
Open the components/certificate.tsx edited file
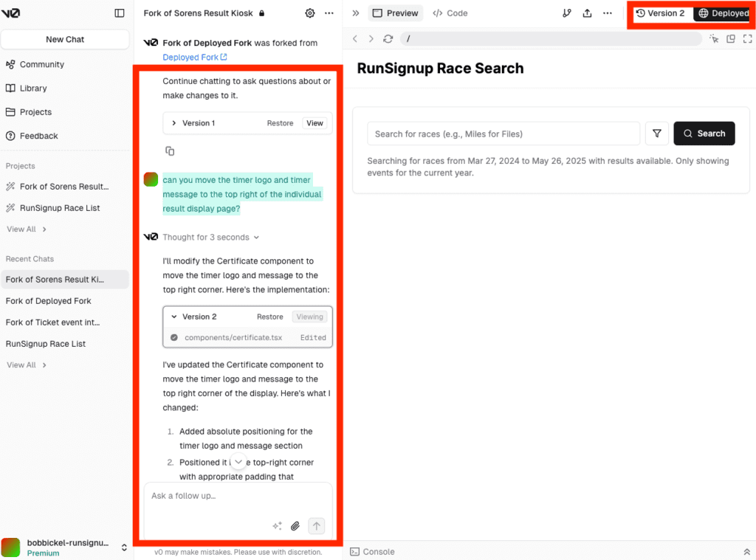(248, 338)
